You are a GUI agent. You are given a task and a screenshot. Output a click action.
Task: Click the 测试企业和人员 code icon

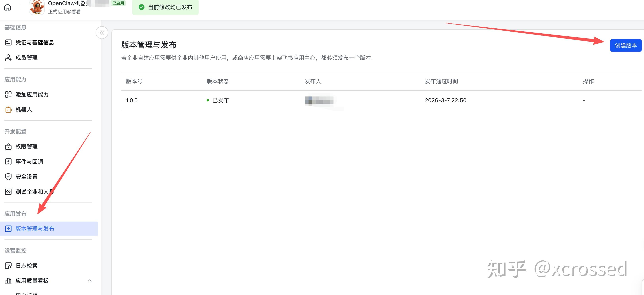[x=8, y=192]
